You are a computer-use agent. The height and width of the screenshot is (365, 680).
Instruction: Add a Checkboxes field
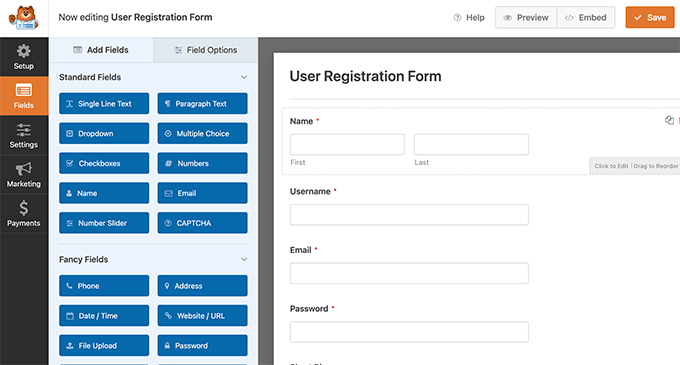[104, 163]
